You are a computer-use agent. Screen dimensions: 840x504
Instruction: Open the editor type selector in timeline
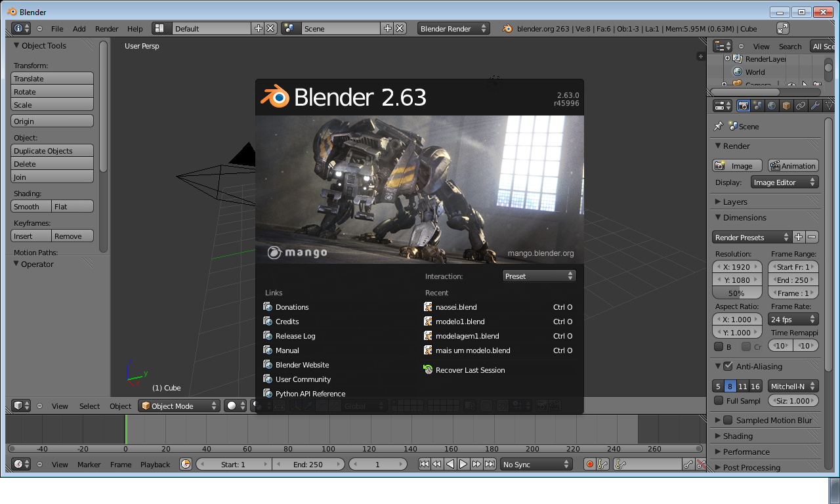tap(19, 464)
